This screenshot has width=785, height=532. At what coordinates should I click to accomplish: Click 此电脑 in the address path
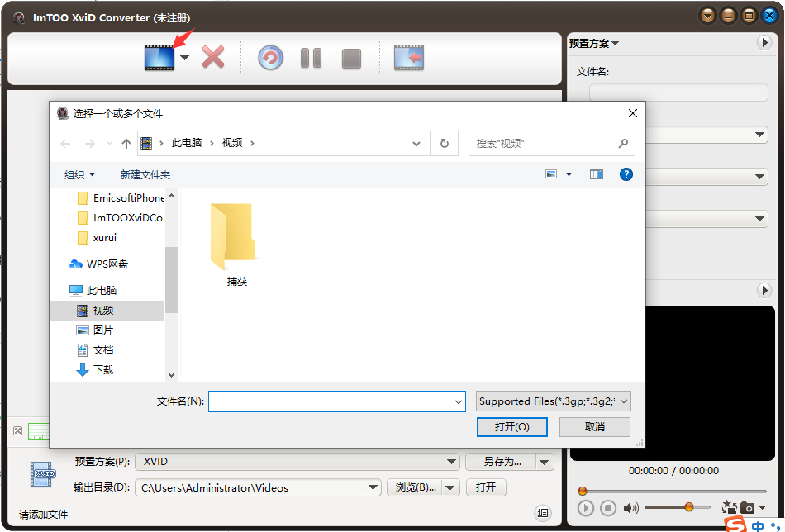tap(186, 143)
